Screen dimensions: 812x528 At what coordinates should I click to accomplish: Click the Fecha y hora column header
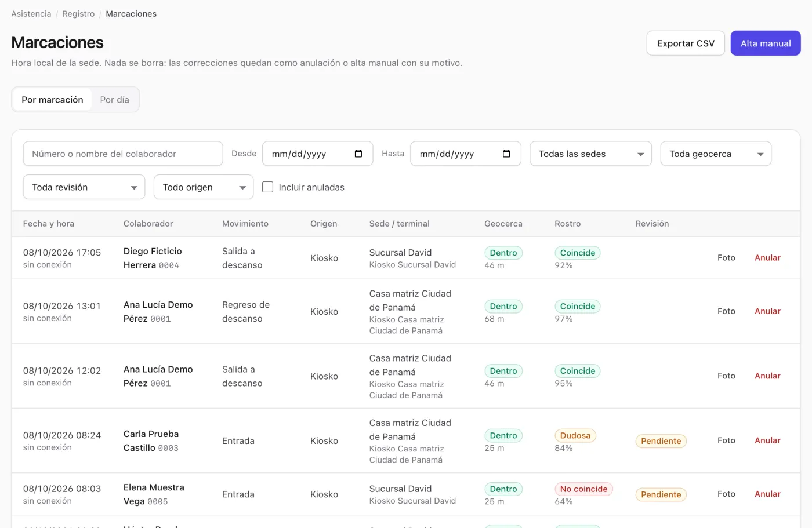(x=49, y=224)
